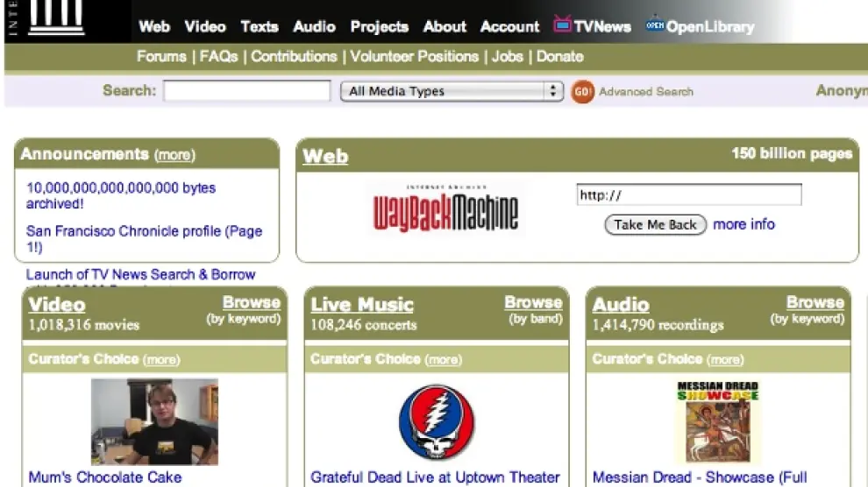Expand the All Media Types dropdown

pos(452,91)
